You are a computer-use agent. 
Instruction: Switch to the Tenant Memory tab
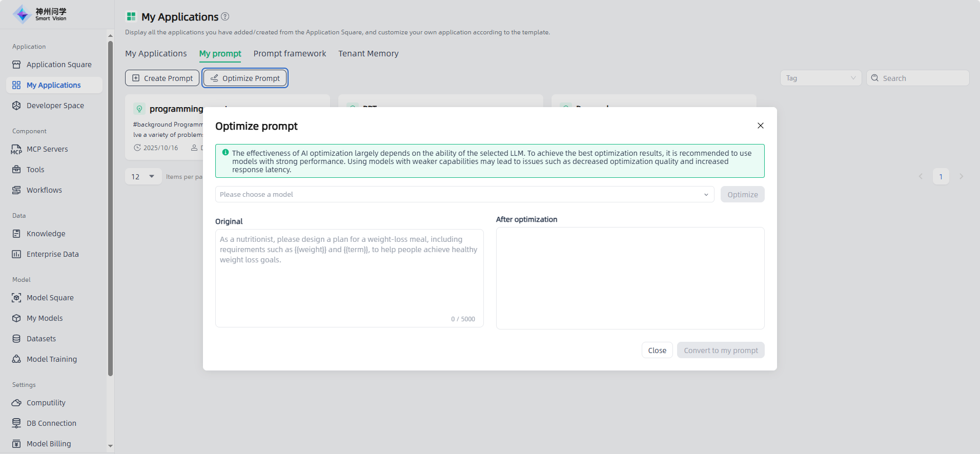(x=368, y=54)
